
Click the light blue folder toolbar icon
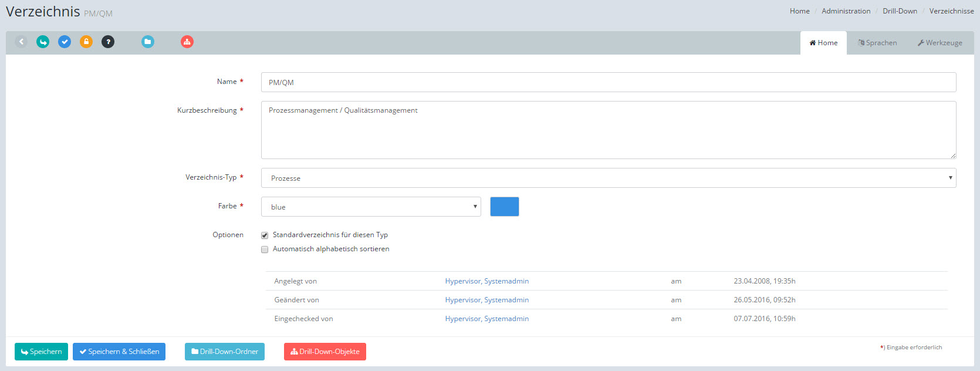point(148,42)
